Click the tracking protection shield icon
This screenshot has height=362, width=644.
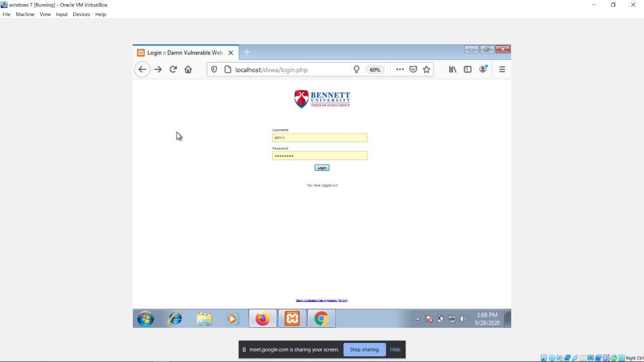214,69
